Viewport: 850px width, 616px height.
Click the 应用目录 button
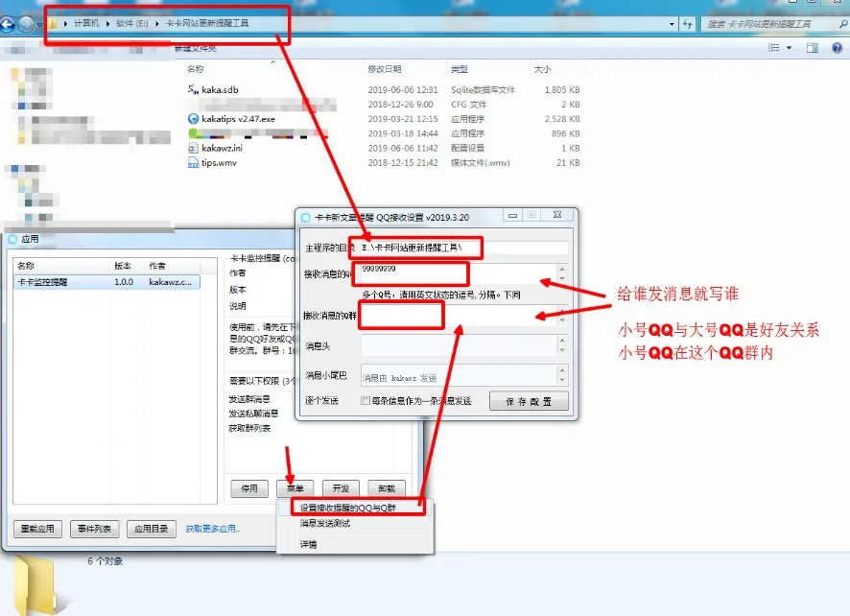pyautogui.click(x=152, y=529)
